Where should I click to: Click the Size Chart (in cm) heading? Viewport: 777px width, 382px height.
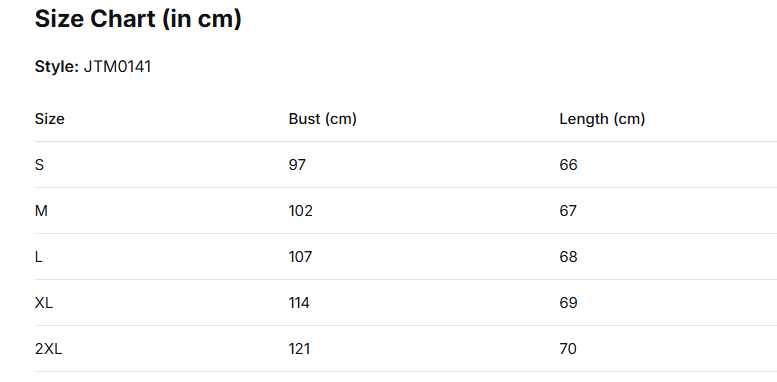click(138, 20)
